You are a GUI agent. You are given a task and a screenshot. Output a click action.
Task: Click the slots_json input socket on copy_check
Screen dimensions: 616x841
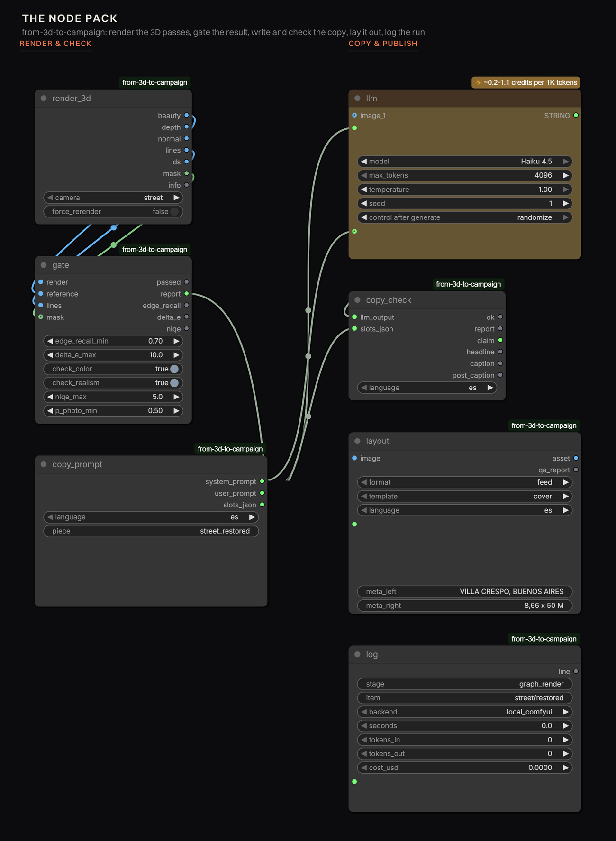tap(354, 328)
